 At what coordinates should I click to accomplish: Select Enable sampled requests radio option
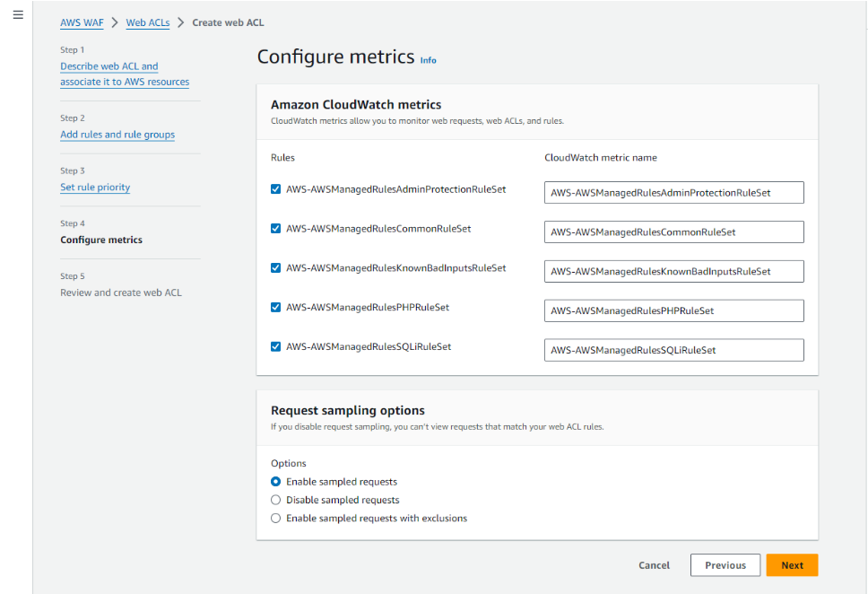[276, 482]
